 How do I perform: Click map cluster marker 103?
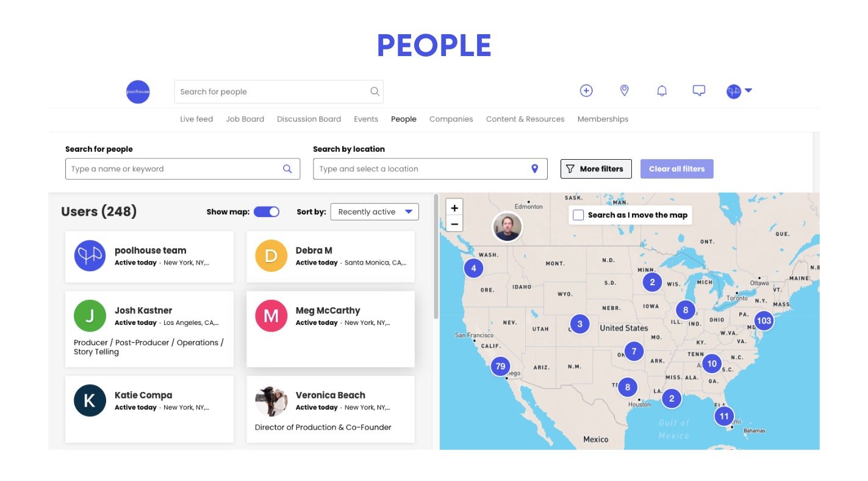coord(764,320)
